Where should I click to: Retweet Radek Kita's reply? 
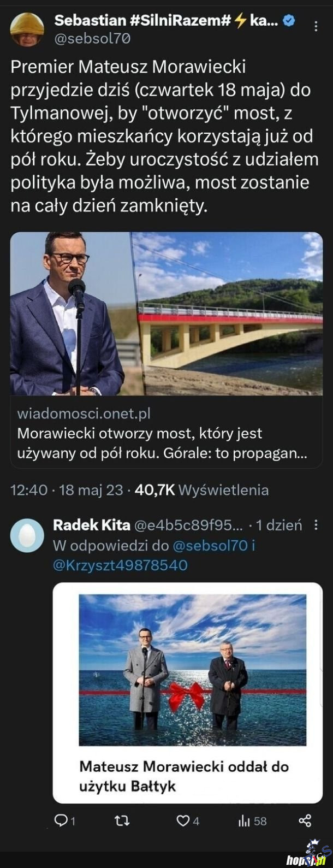pos(123,820)
